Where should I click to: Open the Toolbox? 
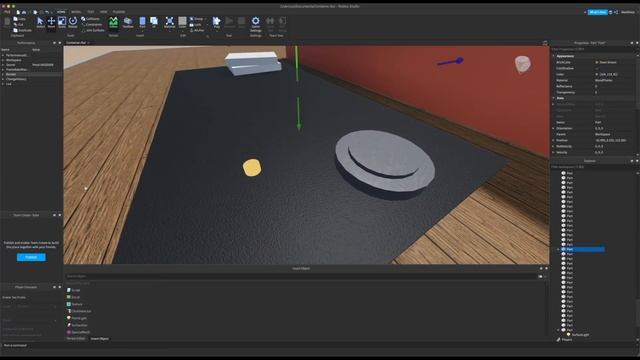pyautogui.click(x=128, y=22)
